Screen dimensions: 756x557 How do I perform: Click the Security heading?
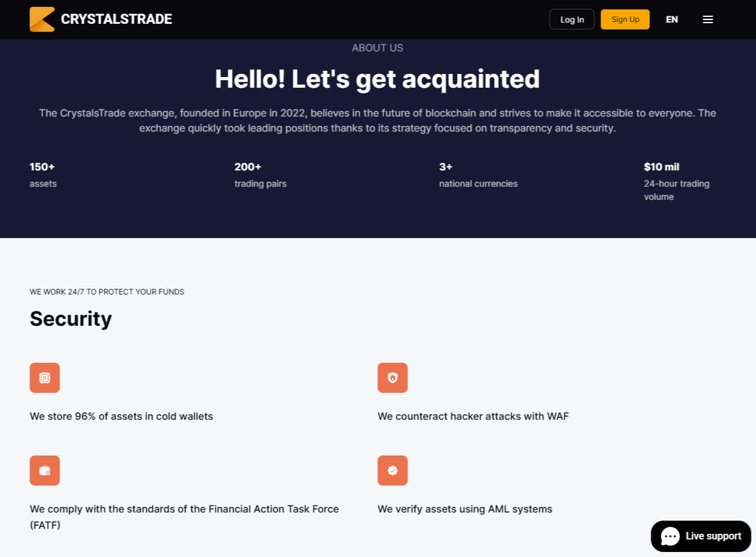(71, 318)
